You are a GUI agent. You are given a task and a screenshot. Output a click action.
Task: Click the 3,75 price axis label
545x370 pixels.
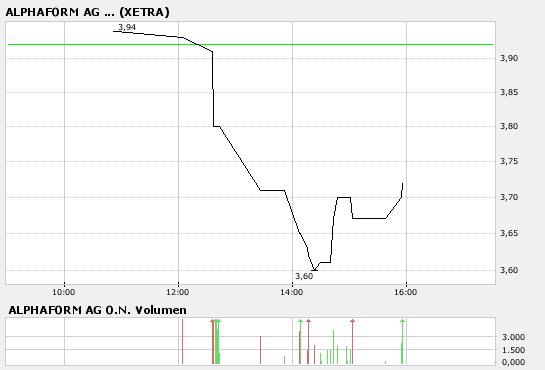click(509, 161)
